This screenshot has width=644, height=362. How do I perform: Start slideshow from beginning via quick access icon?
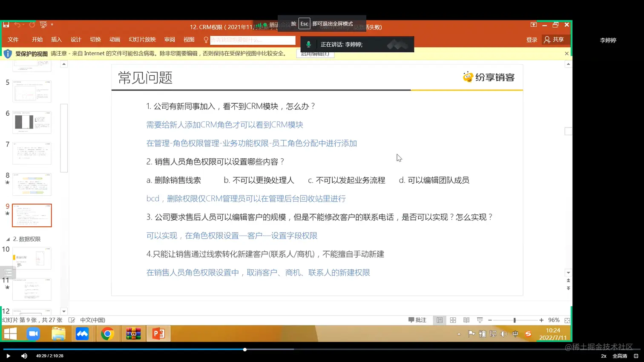pyautogui.click(x=43, y=25)
